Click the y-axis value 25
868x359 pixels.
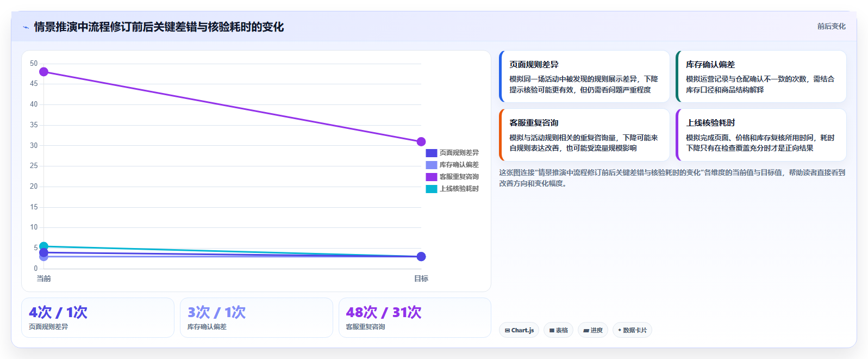point(34,166)
